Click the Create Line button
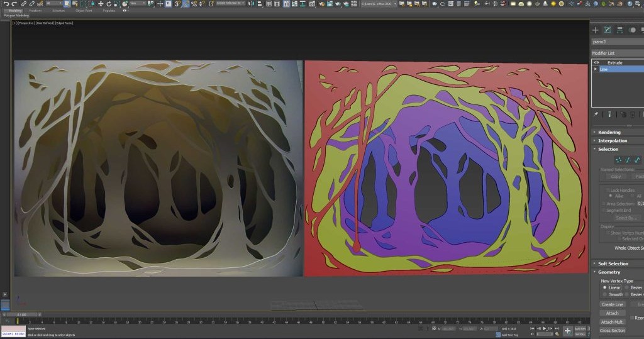 click(613, 304)
